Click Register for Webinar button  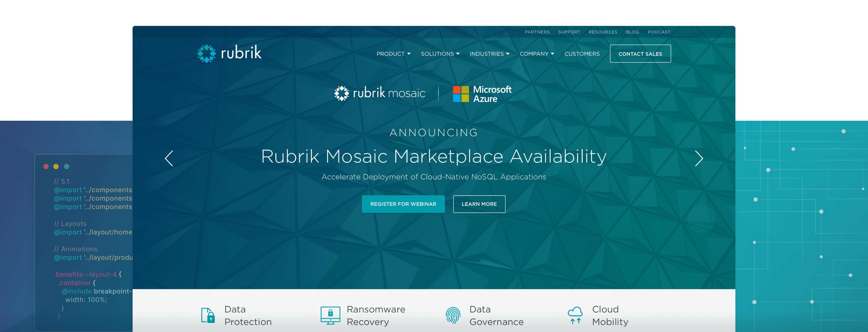click(x=403, y=204)
